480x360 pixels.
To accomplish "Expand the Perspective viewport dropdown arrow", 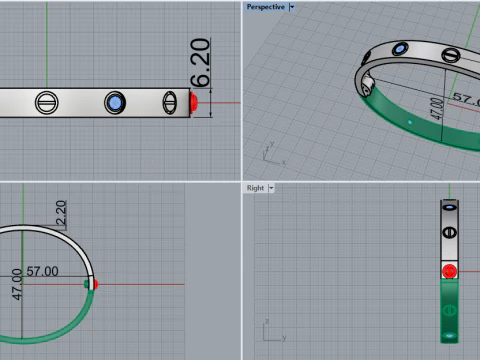I will point(292,7).
